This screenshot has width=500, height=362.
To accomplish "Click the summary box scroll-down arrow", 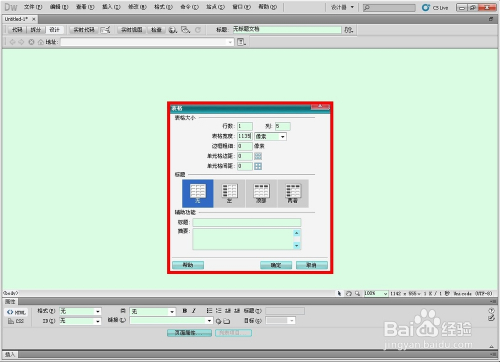I will coord(297,246).
